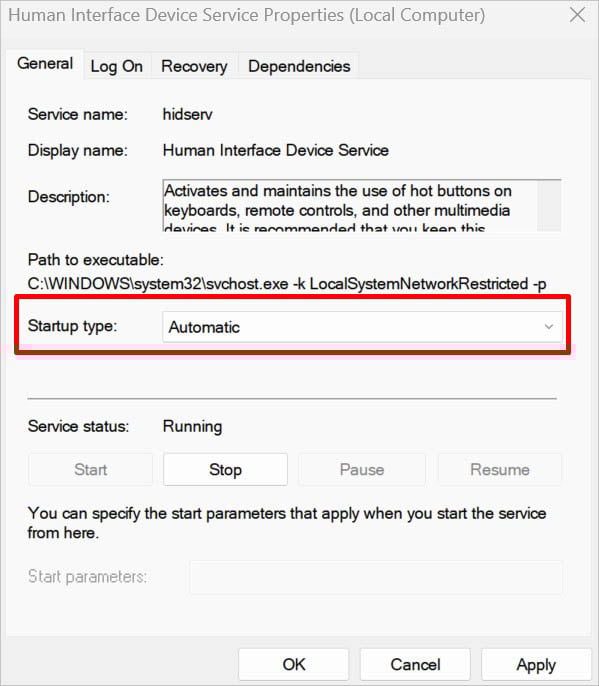
Task: Open the Dependencies tab
Action: [299, 66]
